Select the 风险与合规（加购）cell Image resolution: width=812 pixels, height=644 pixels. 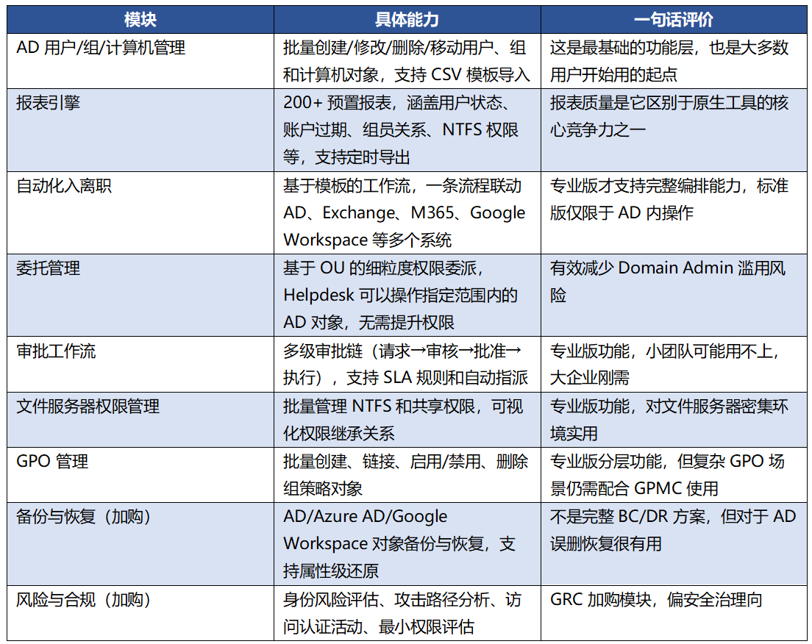point(140,613)
